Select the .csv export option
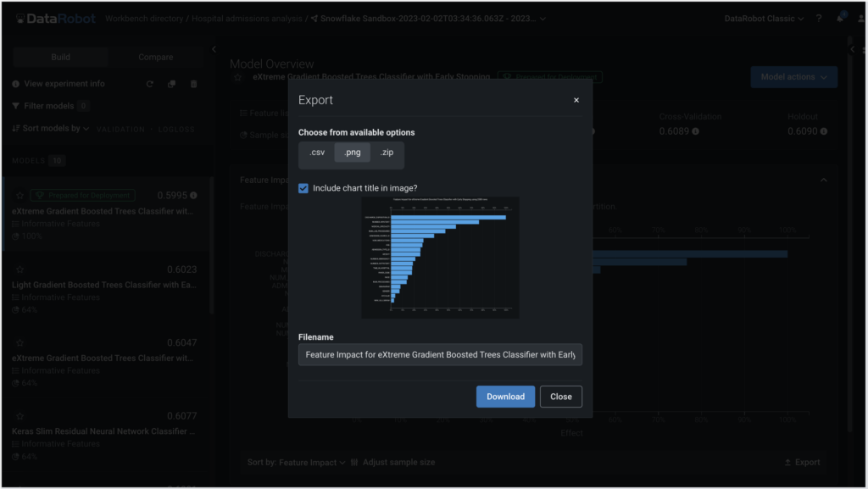The height and width of the screenshot is (489, 868). (317, 152)
